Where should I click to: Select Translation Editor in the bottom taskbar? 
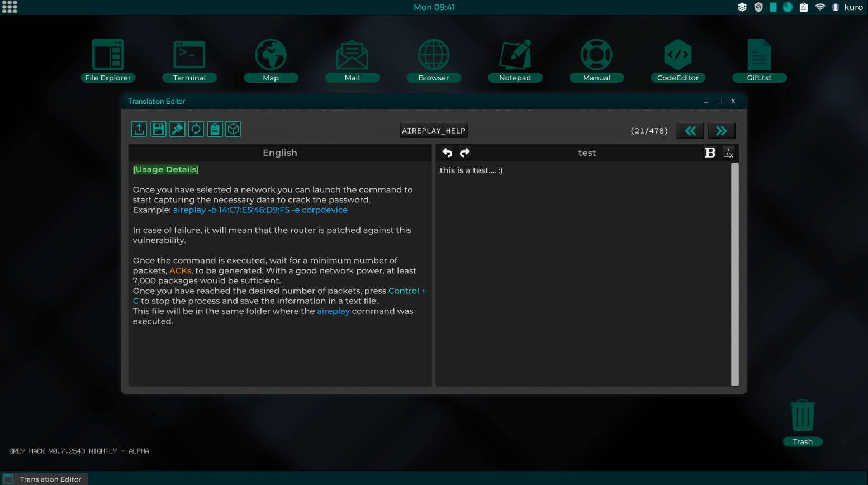44,479
